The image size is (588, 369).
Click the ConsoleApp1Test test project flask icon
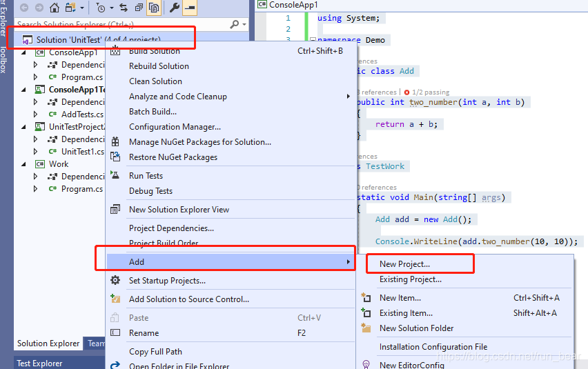(x=40, y=90)
